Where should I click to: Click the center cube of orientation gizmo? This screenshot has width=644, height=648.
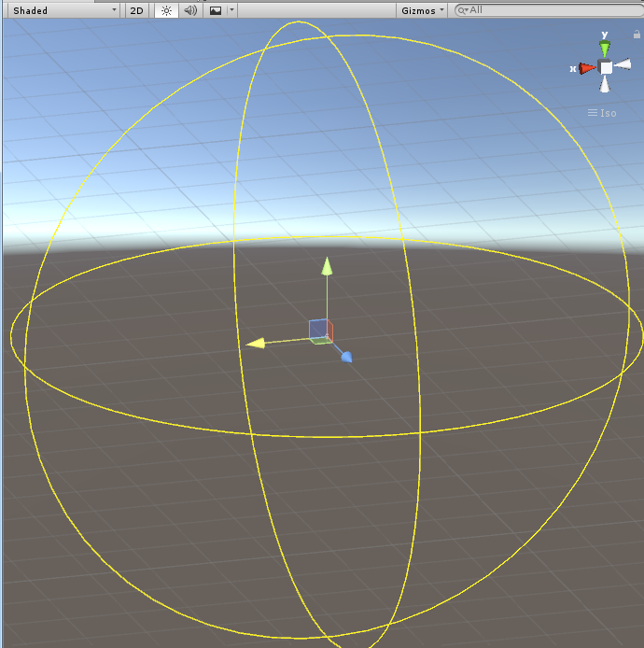click(x=606, y=67)
